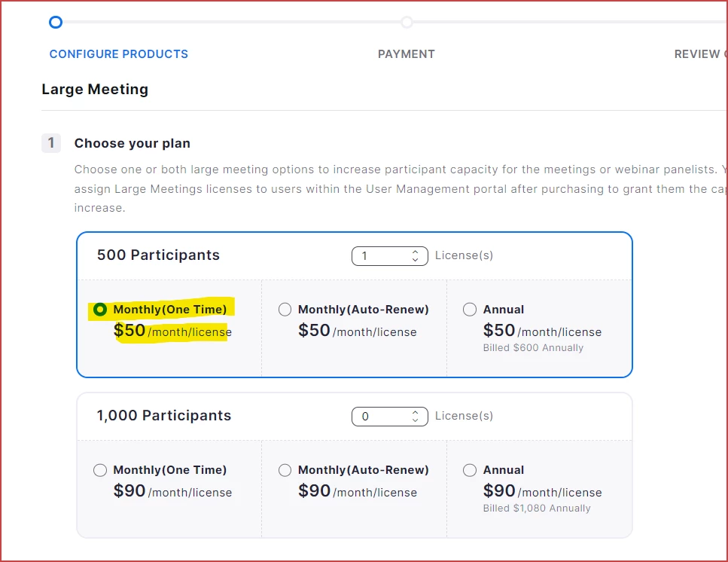Select Monthly(One Time) for 1,000 Participants

pos(99,470)
